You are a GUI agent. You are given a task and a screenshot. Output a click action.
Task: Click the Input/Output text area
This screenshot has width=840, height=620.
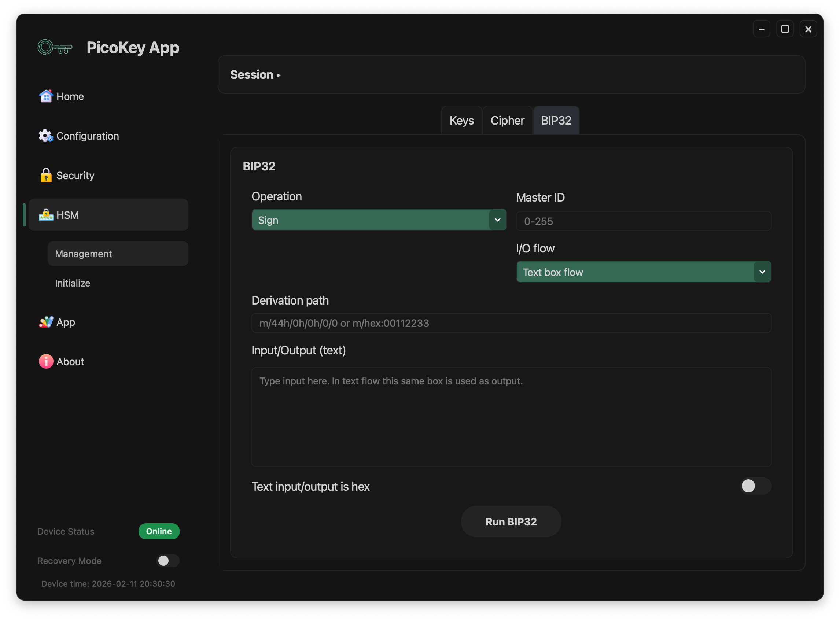pyautogui.click(x=511, y=417)
